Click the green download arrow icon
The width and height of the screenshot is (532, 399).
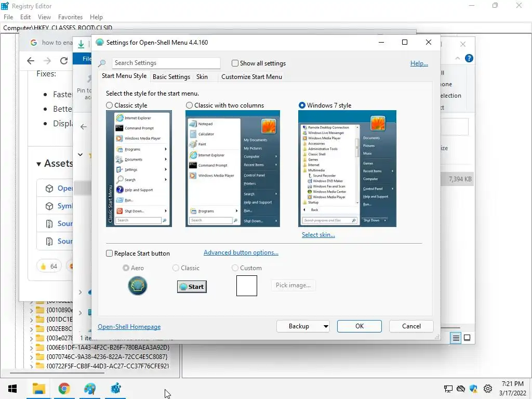pyautogui.click(x=81, y=44)
